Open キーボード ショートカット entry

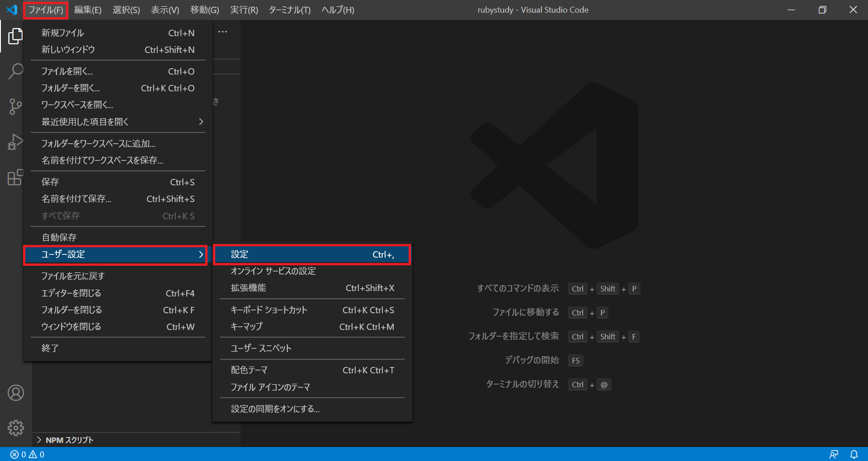pos(312,310)
